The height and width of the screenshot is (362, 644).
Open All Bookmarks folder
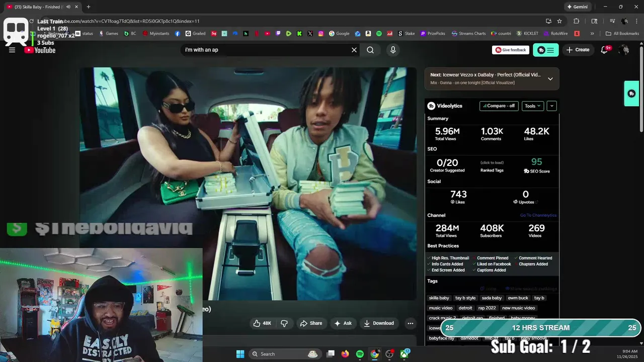click(622, 34)
